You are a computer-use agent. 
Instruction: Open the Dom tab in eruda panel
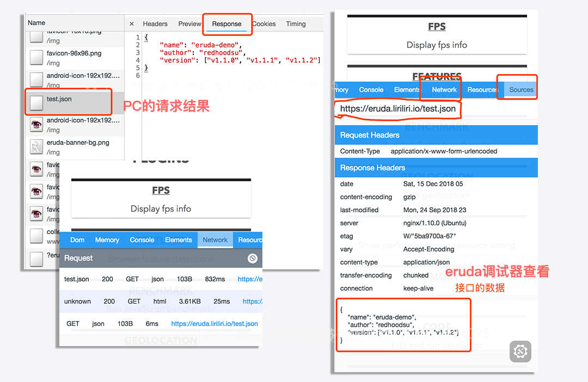[77, 240]
